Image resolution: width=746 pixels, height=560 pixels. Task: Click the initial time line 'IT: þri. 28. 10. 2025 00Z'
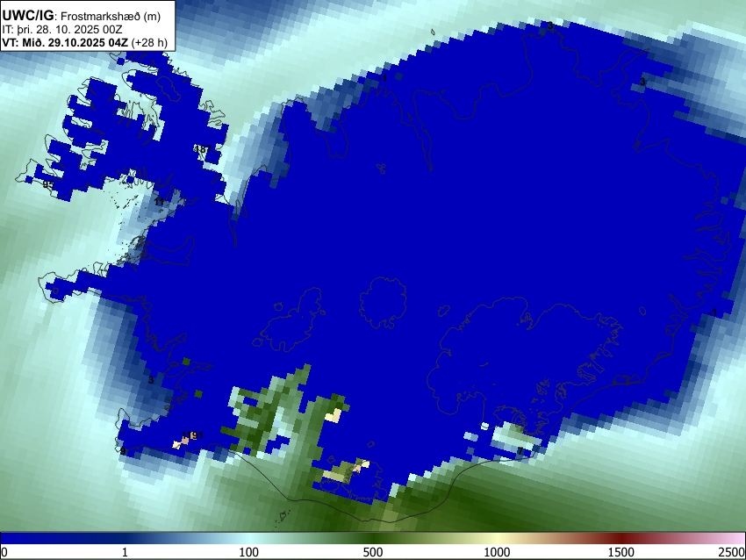tap(61, 30)
